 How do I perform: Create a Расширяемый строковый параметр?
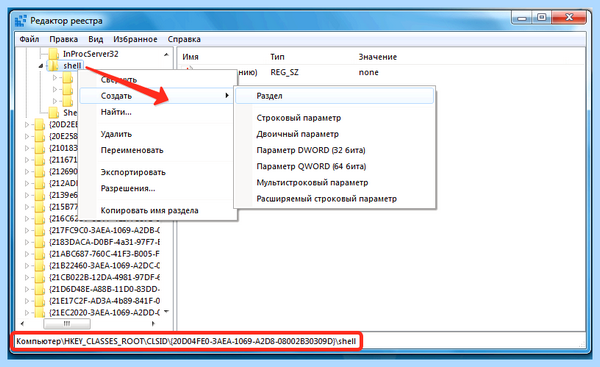326,199
